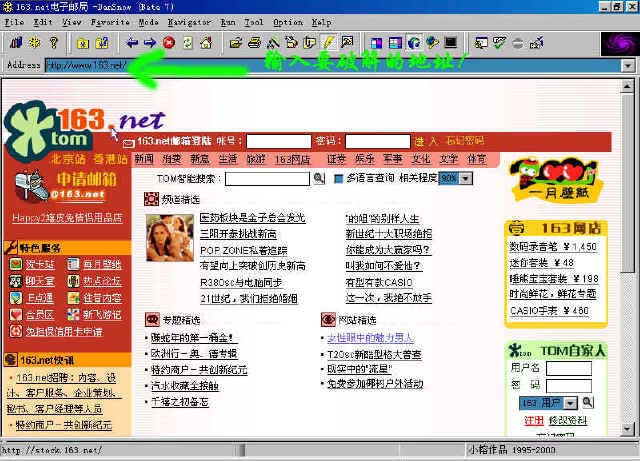Click the 用户名 field in TOM自家人
Screen dimensions: 640x461
point(569,368)
